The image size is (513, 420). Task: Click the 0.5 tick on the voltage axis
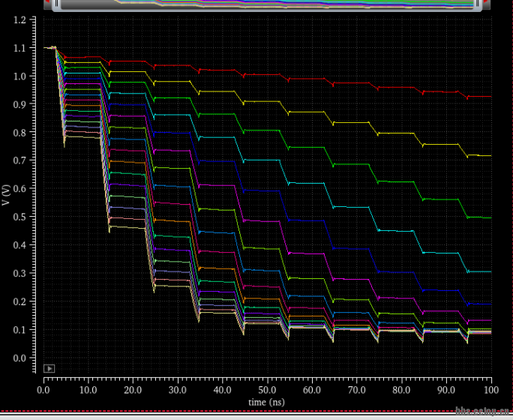(21, 217)
